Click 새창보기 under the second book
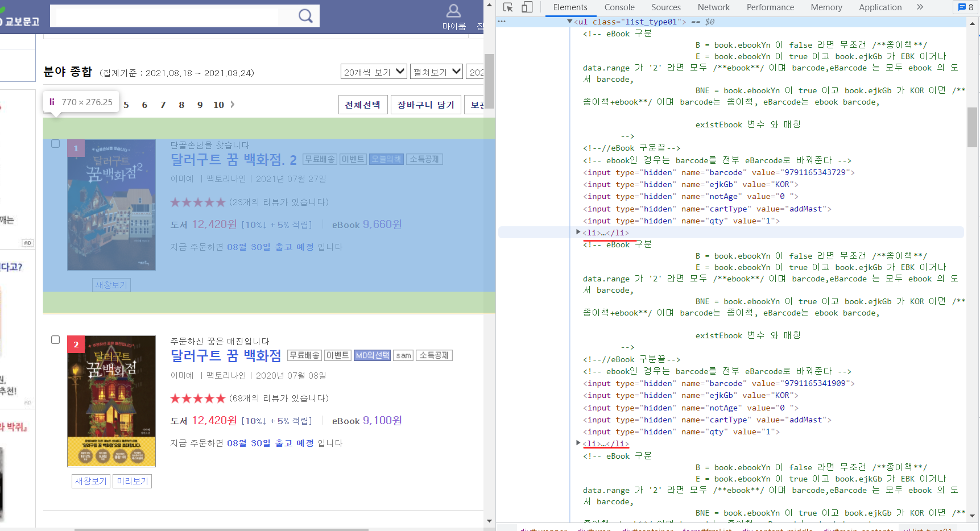980x531 pixels. (x=91, y=481)
